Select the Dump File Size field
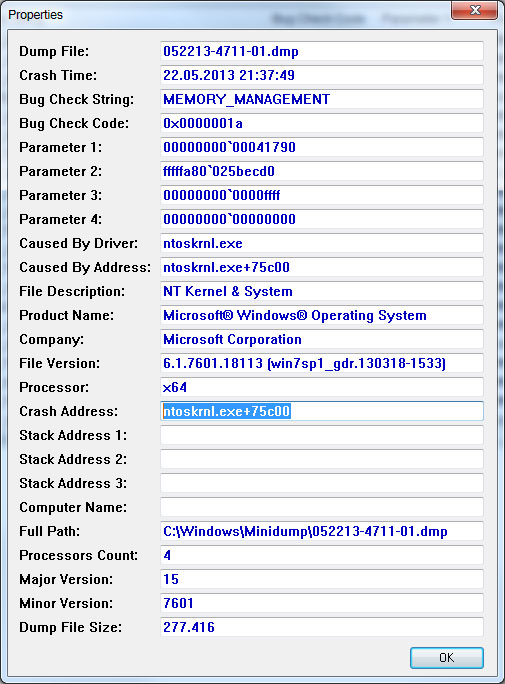This screenshot has height=684, width=505. (322, 627)
